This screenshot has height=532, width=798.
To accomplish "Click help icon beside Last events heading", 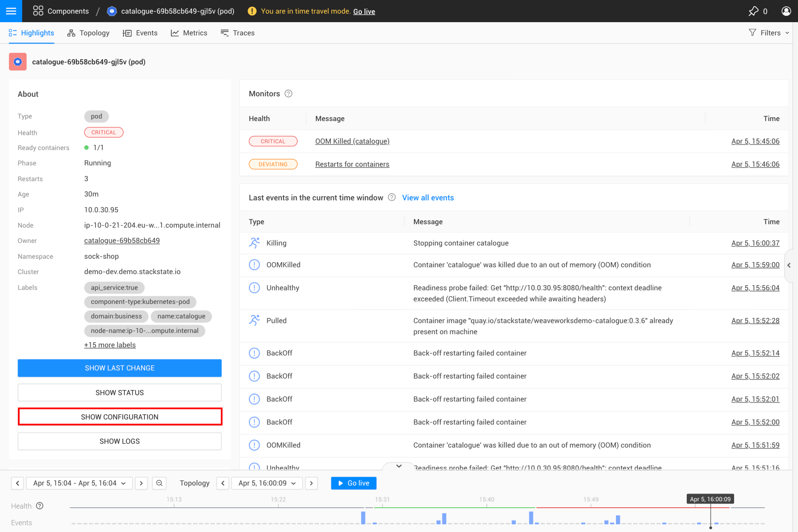I will 392,197.
